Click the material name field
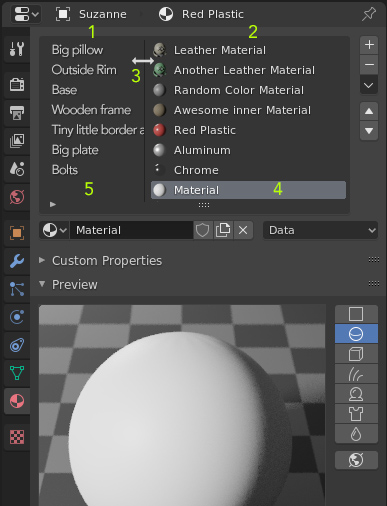387x506 pixels. click(131, 230)
